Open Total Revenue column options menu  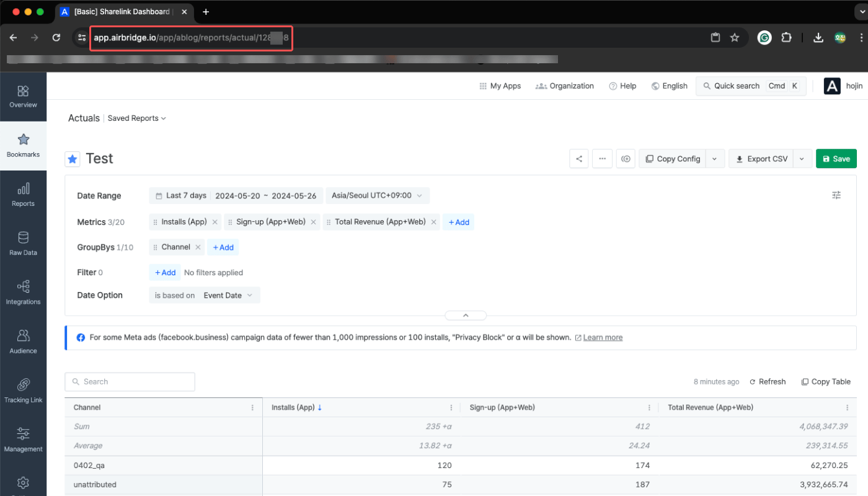847,407
